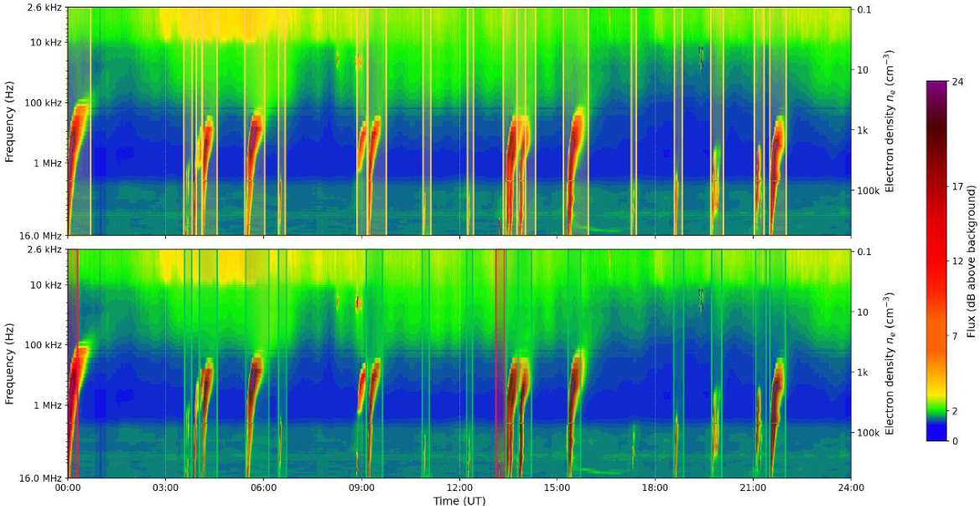Click the lower panel 1 MHz tick label
Image resolution: width=980 pixels, height=506 pixels.
51,405
